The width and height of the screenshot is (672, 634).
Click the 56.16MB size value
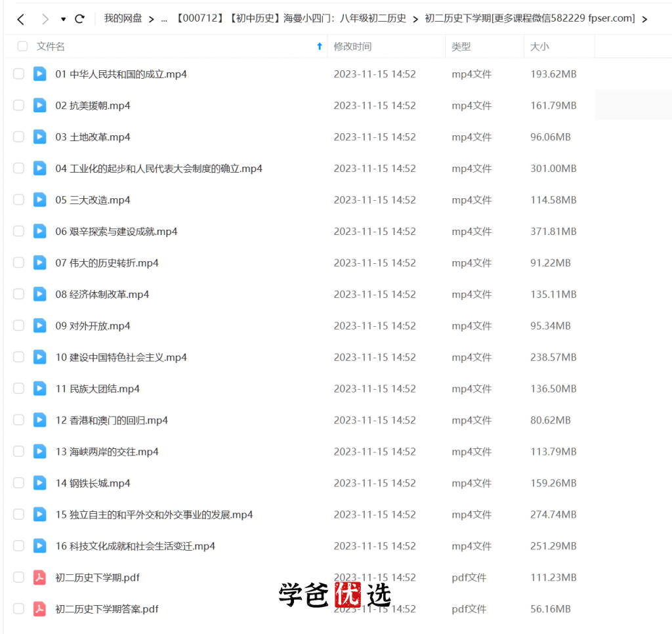pyautogui.click(x=551, y=609)
